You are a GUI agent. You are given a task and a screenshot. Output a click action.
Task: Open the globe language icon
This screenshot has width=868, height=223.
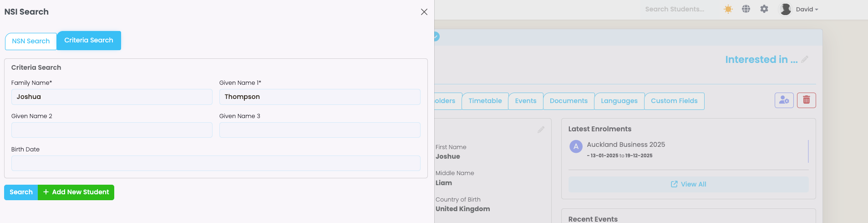point(746,9)
